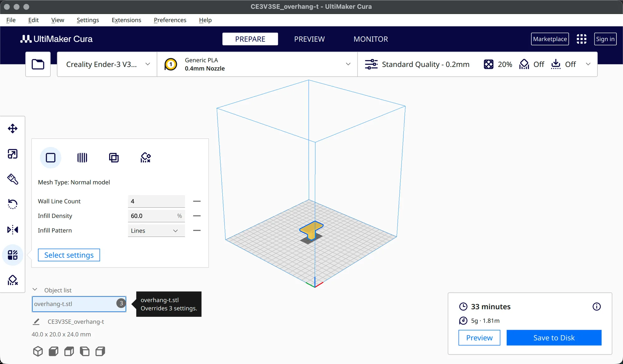Click the extruder 1 material icon

tap(171, 64)
